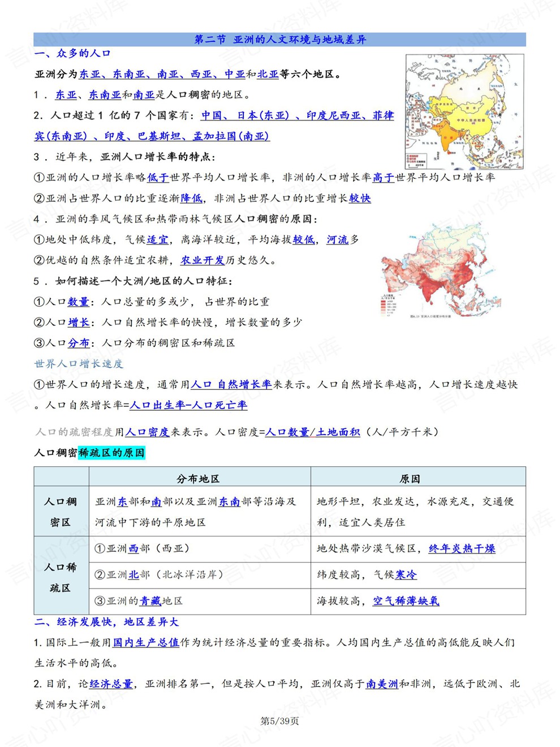Click underlined formula "人口出生率-人口死亡率"

(x=188, y=405)
